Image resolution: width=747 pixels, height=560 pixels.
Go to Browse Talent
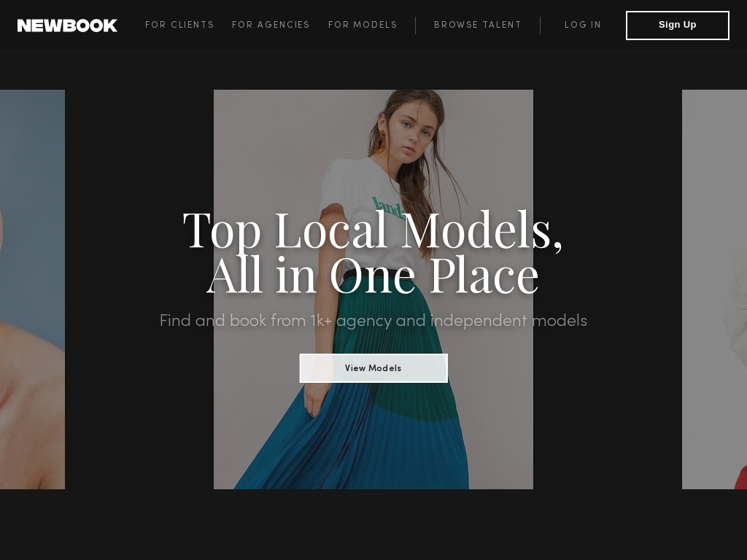(478, 25)
